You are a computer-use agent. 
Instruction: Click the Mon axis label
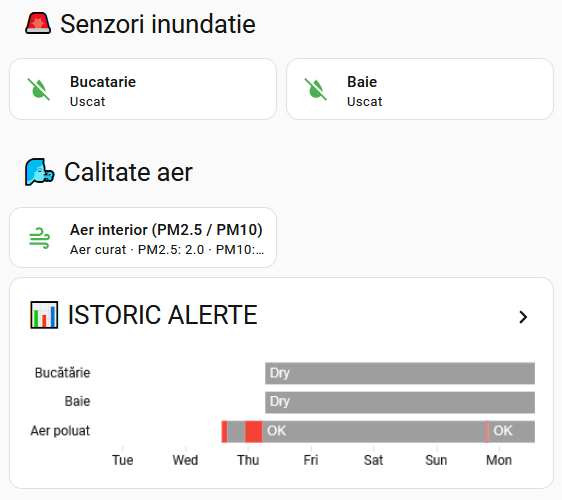[x=499, y=460]
